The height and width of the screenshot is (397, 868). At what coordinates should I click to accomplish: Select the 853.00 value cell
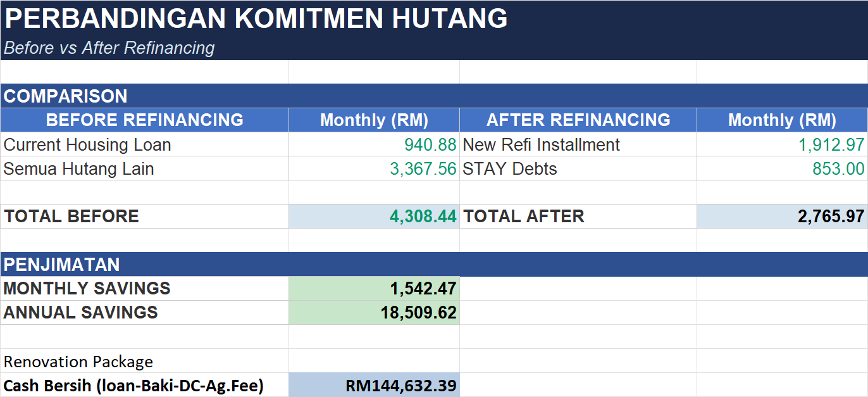(783, 168)
